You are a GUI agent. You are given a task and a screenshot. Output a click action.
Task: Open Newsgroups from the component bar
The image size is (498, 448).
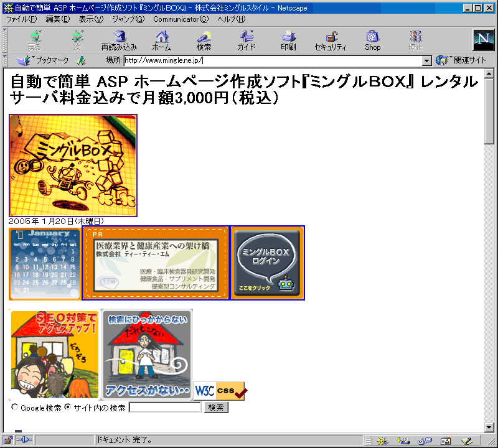click(425, 441)
